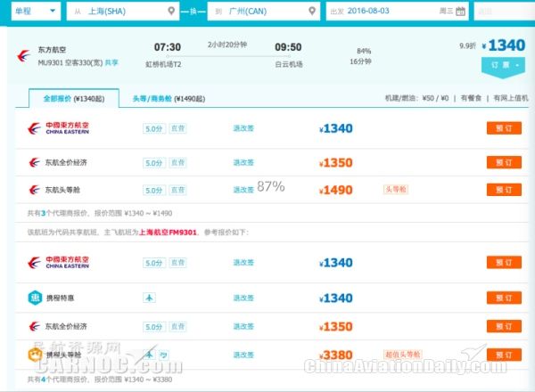Click China Eastern logo in first quote row
This screenshot has width=535, height=392.
pos(58,128)
